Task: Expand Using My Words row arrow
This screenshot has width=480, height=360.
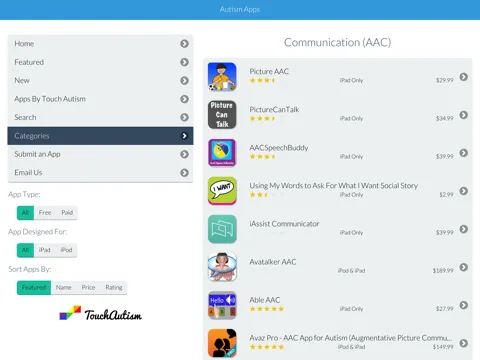Action: click(x=464, y=191)
